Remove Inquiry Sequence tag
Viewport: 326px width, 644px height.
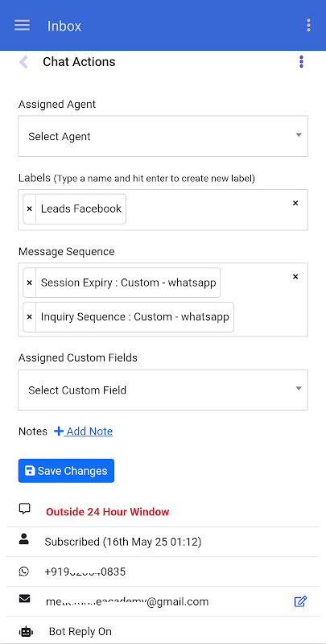tap(30, 317)
